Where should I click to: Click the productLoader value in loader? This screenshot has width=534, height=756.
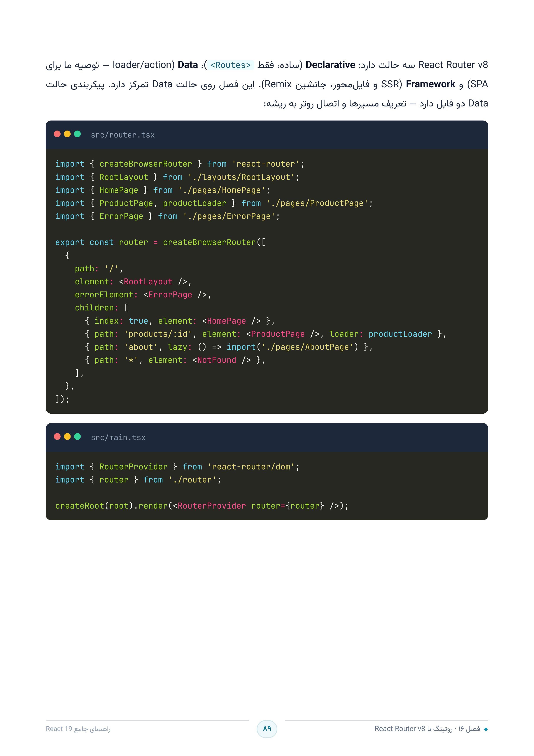click(400, 334)
